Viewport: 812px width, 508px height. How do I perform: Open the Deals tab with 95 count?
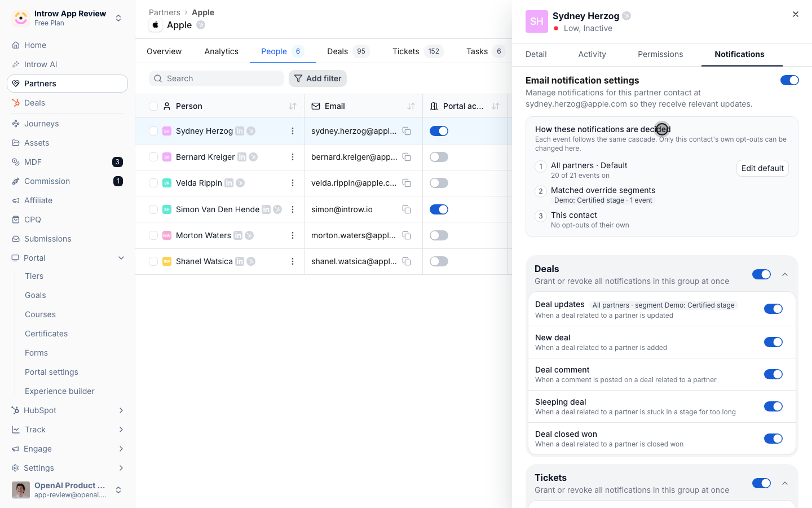click(348, 51)
